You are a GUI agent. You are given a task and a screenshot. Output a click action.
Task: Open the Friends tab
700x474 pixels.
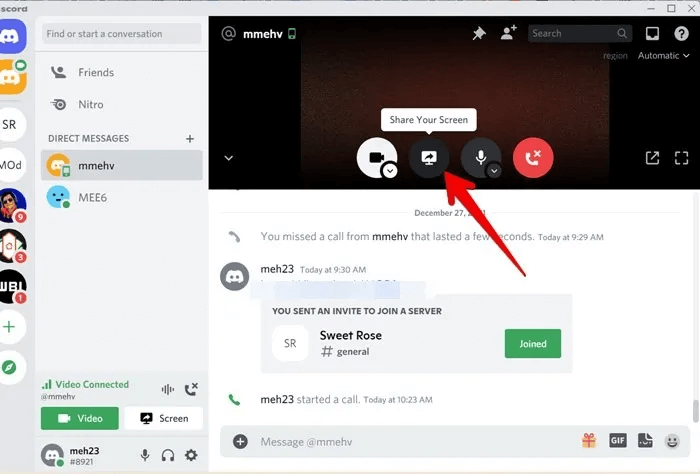pyautogui.click(x=121, y=72)
